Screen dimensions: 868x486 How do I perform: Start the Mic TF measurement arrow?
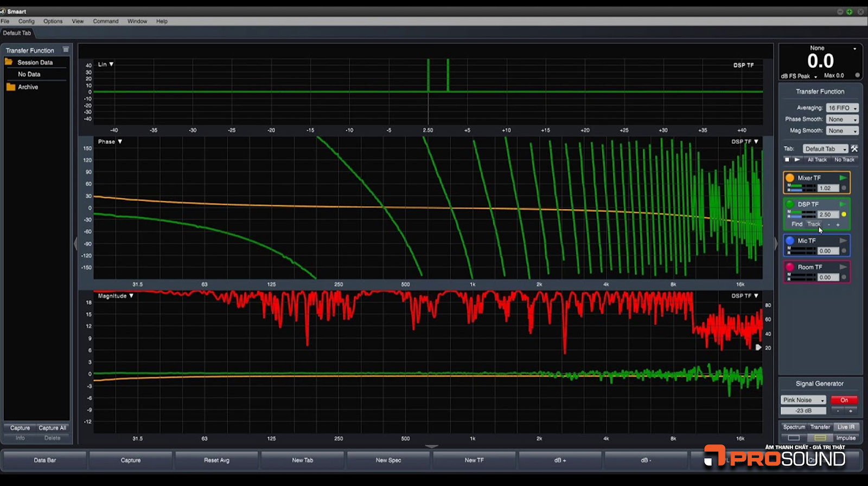tap(843, 241)
